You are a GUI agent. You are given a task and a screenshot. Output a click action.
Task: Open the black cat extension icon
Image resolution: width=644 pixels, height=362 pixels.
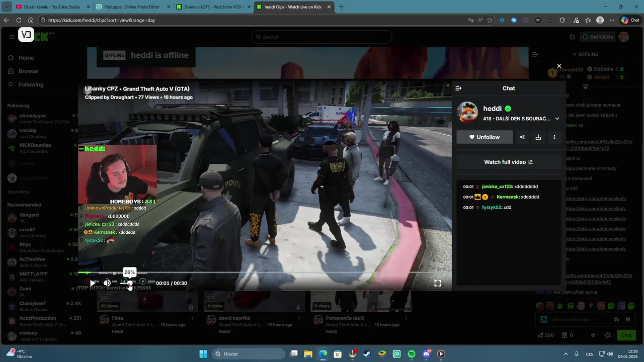[x=538, y=20]
